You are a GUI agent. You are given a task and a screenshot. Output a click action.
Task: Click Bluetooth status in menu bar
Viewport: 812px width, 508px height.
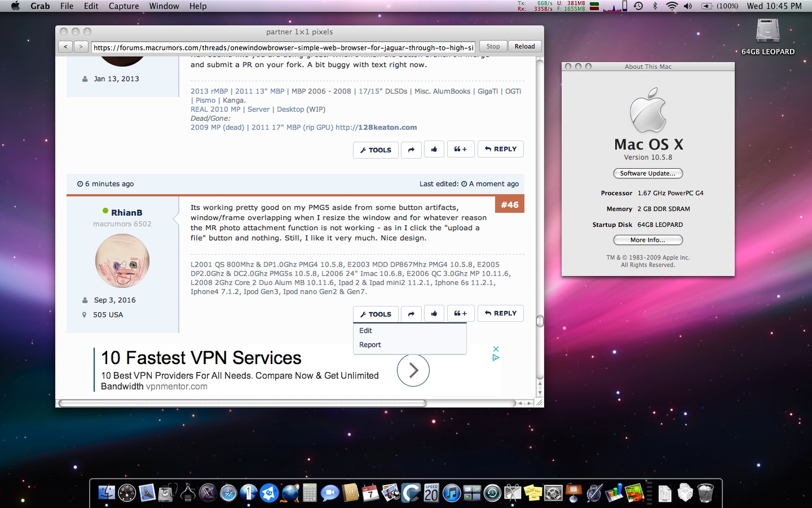[655, 6]
